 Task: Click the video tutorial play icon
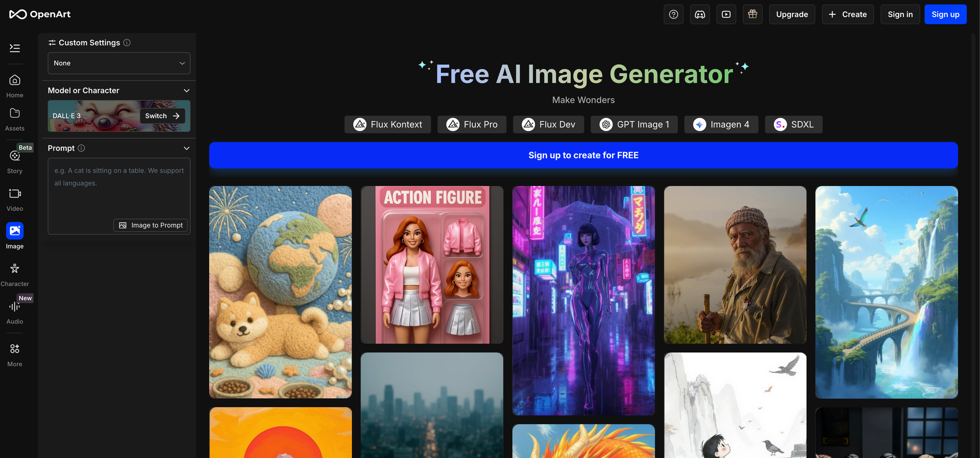pyautogui.click(x=726, y=14)
